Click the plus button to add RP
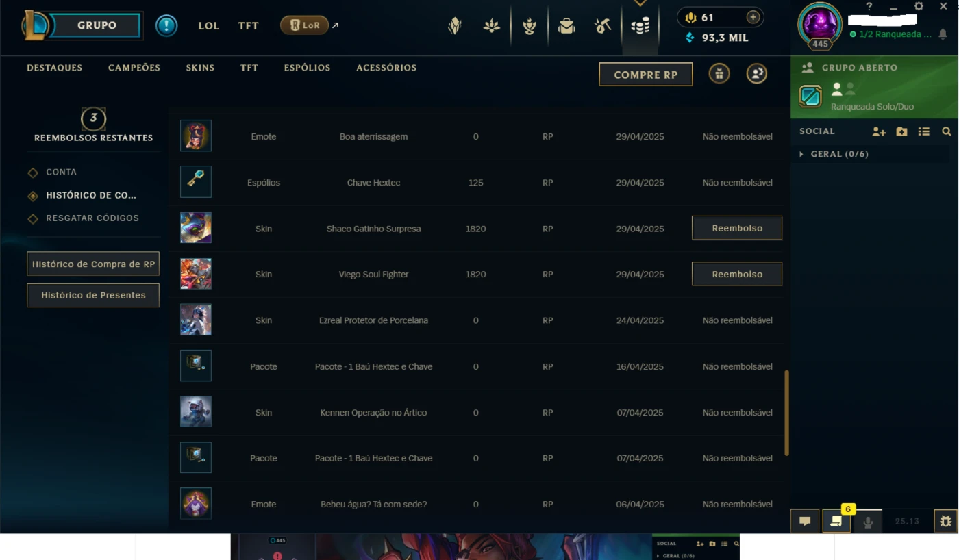This screenshot has height=560, width=959. point(753,17)
